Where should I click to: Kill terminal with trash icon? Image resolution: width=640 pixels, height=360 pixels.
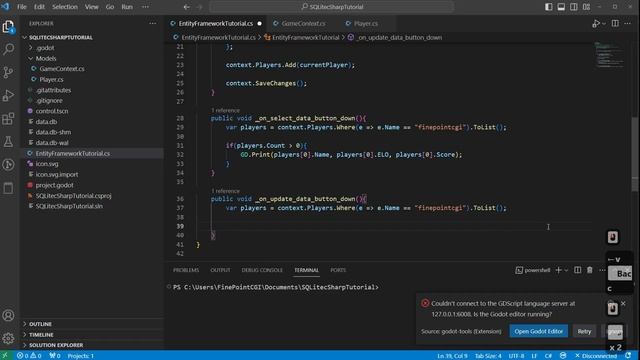tap(590, 270)
